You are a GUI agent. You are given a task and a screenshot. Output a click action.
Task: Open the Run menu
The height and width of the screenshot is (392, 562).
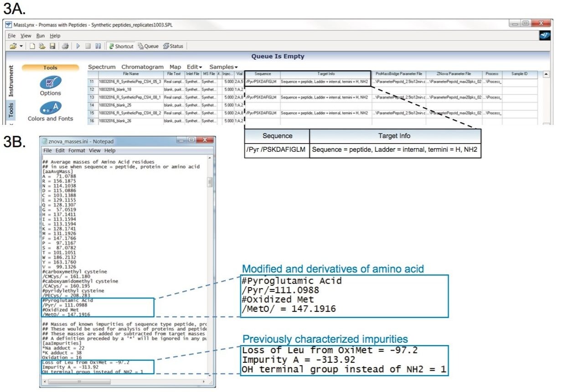tap(41, 36)
